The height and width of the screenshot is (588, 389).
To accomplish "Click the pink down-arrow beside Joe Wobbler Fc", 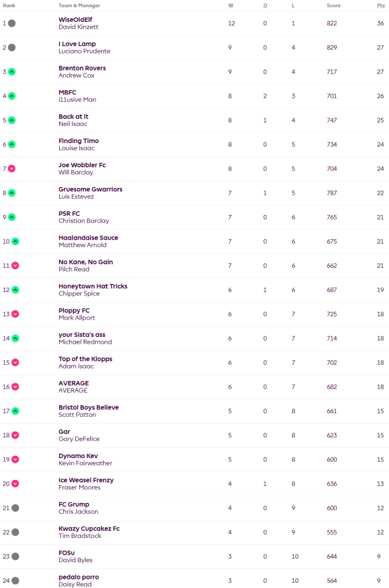I will [12, 168].
